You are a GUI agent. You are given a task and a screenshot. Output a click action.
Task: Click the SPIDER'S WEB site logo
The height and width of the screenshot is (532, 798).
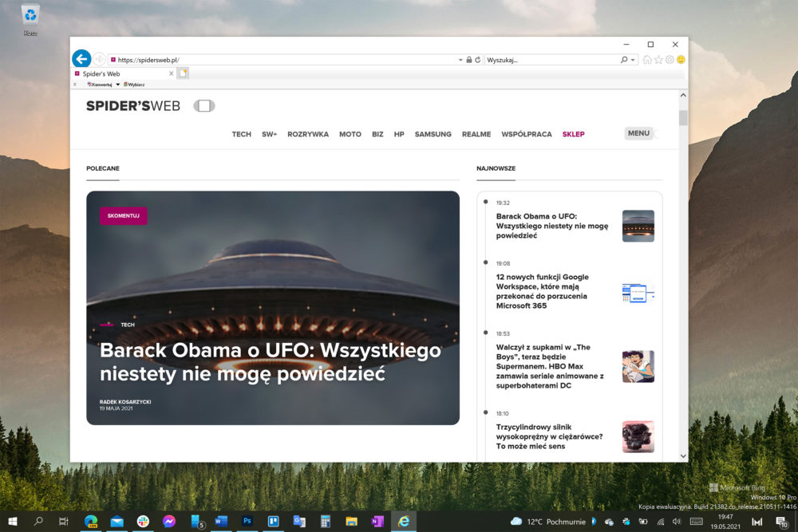(132, 106)
